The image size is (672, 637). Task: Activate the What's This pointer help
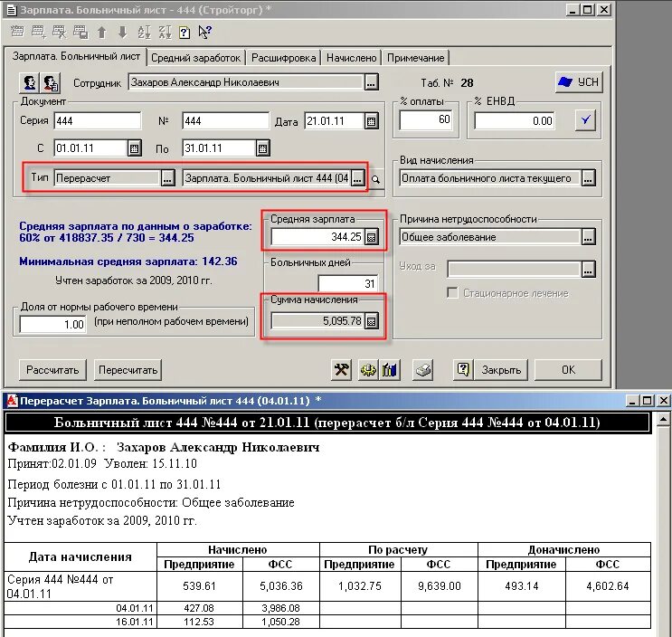tap(205, 33)
